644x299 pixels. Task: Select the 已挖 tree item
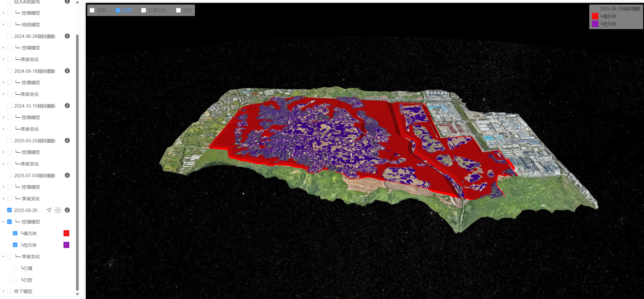(28, 280)
